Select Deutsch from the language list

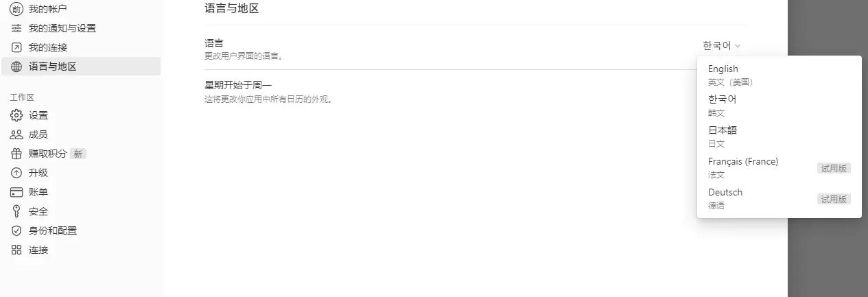tap(779, 199)
